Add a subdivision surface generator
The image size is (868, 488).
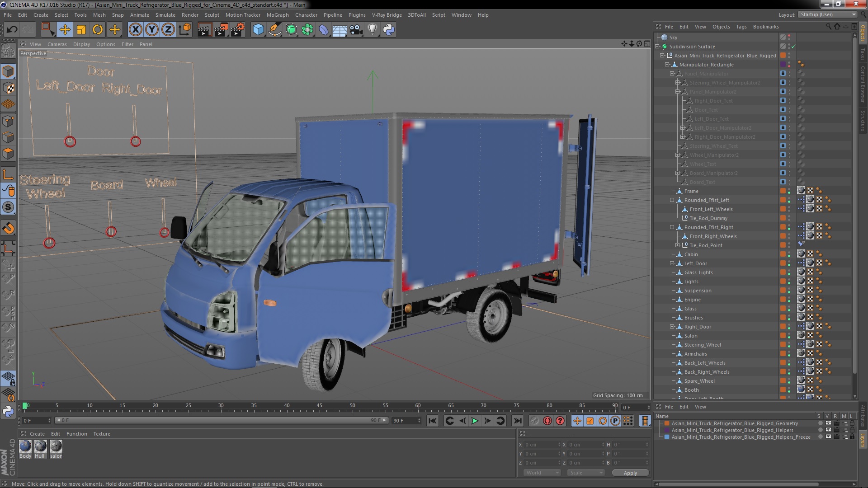coord(291,30)
